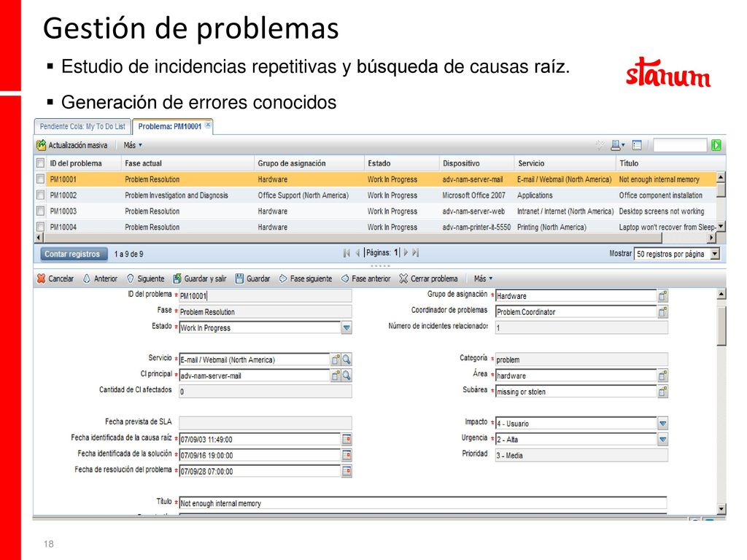The image size is (747, 560).
Task: Open fill icon for Coordinador de problemas
Action: (662, 312)
